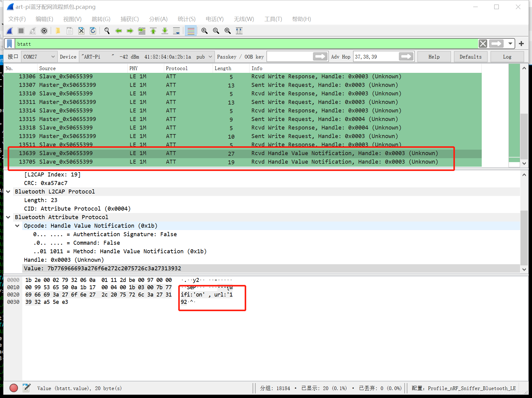
Task: Open display filter history dropdown
Action: [510, 44]
